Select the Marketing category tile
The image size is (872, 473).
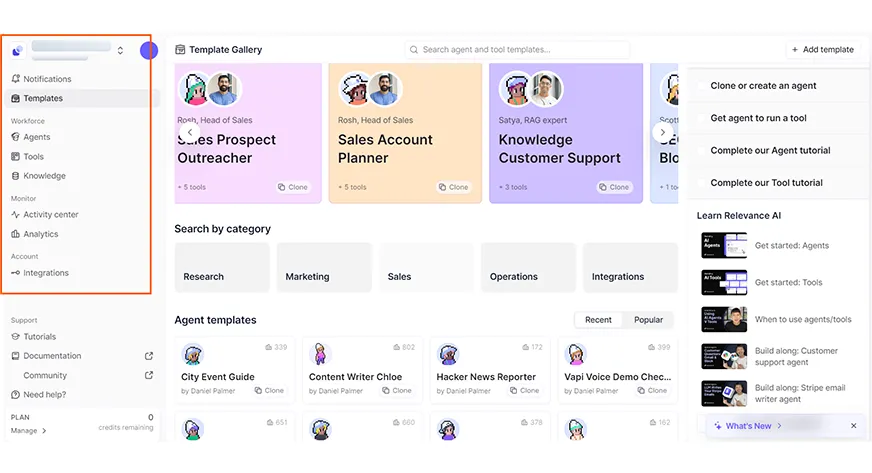click(324, 268)
